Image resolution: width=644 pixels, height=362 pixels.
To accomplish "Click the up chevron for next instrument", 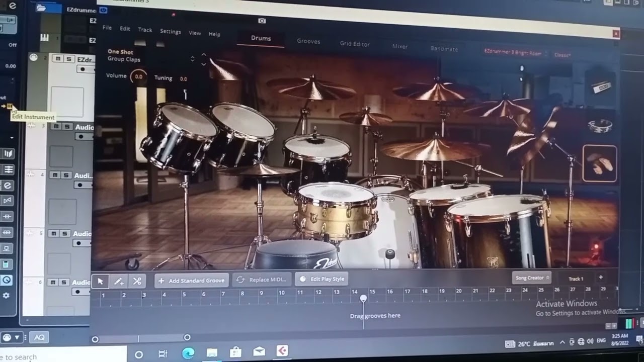I will pos(204,55).
